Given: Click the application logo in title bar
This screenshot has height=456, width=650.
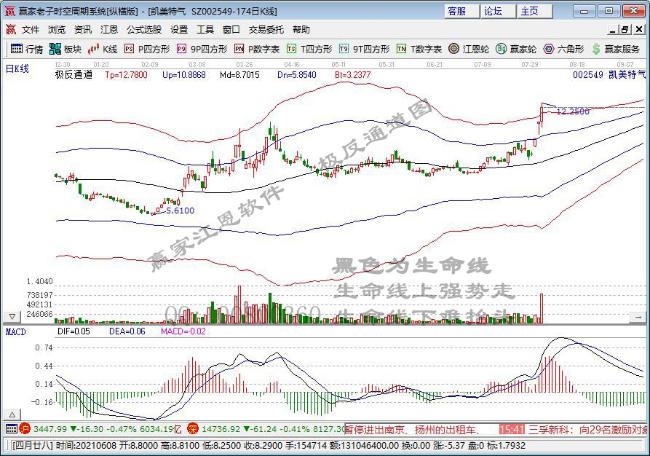Looking at the screenshot, I should click(10, 11).
